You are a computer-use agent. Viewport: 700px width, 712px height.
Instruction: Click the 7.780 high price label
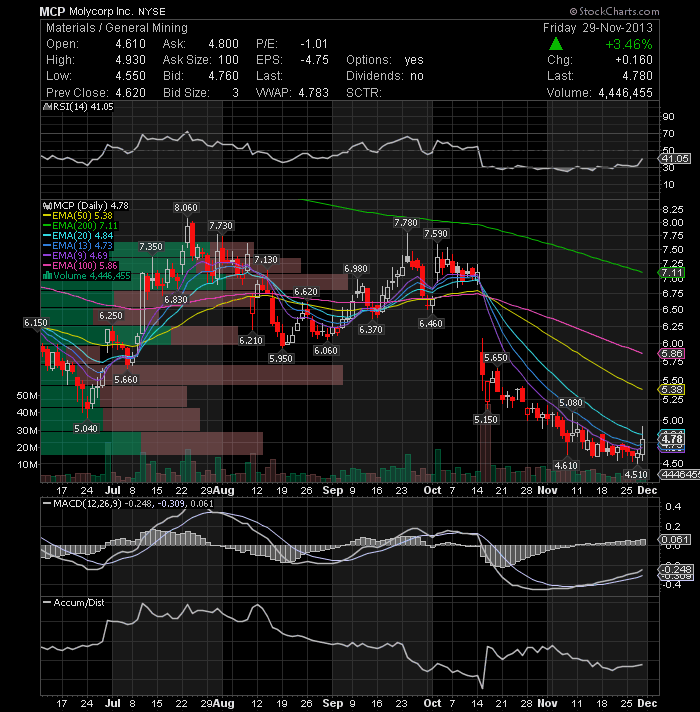pyautogui.click(x=406, y=222)
